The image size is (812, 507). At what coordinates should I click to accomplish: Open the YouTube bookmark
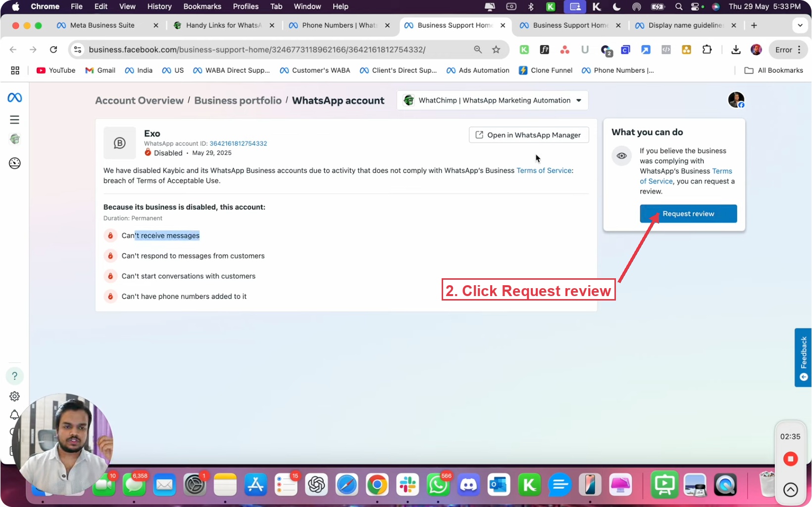click(56, 70)
